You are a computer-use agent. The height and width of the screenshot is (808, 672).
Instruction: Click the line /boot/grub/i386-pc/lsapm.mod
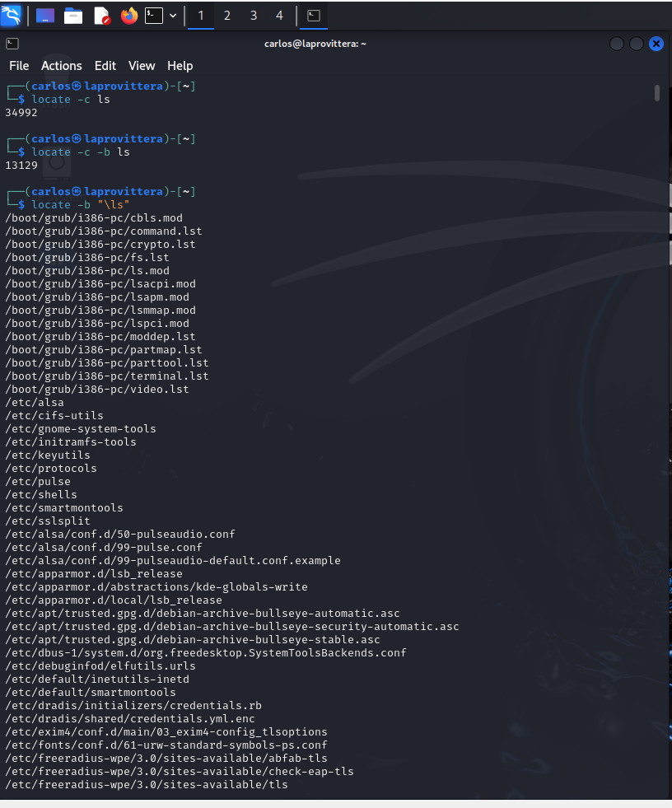[97, 297]
